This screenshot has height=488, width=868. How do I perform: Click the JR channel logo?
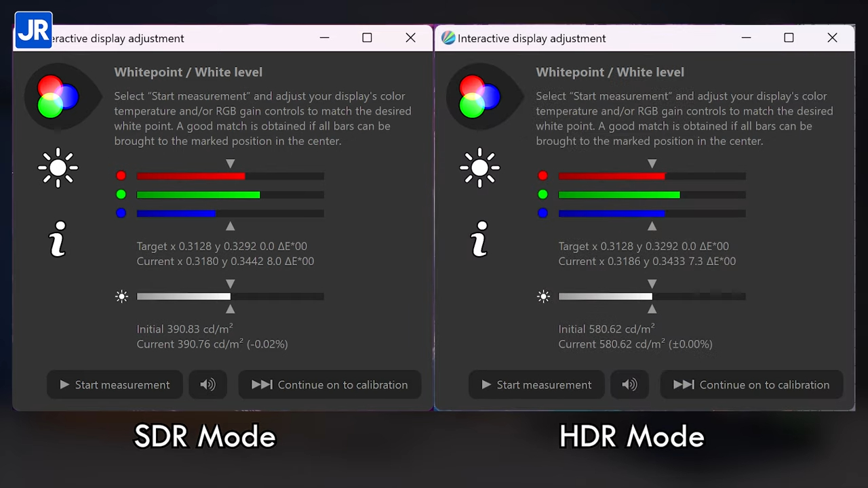point(33,30)
